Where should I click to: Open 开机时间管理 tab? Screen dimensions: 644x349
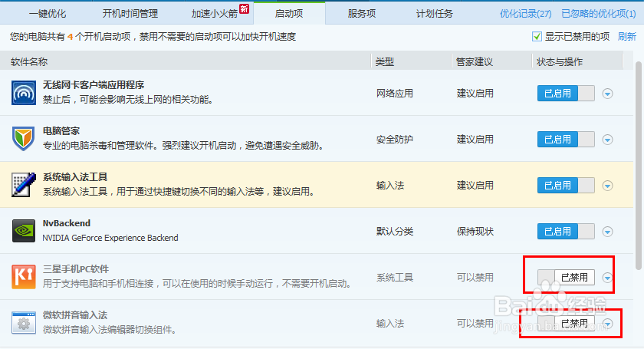(x=130, y=14)
